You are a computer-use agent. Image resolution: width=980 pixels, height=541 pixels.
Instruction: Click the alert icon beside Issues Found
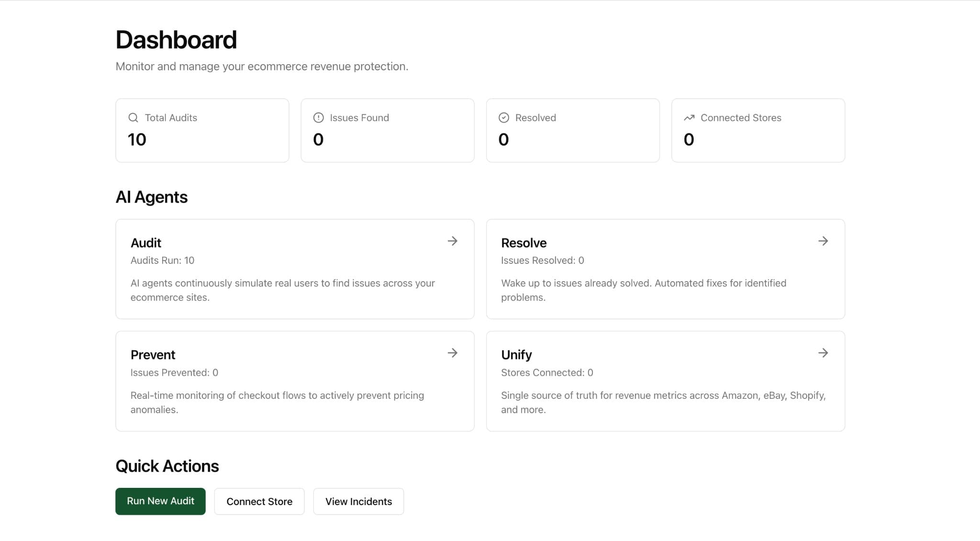318,117
